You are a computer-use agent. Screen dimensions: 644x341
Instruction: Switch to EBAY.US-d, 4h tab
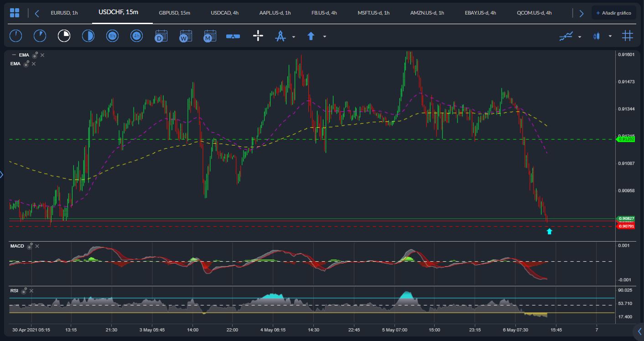pyautogui.click(x=481, y=13)
